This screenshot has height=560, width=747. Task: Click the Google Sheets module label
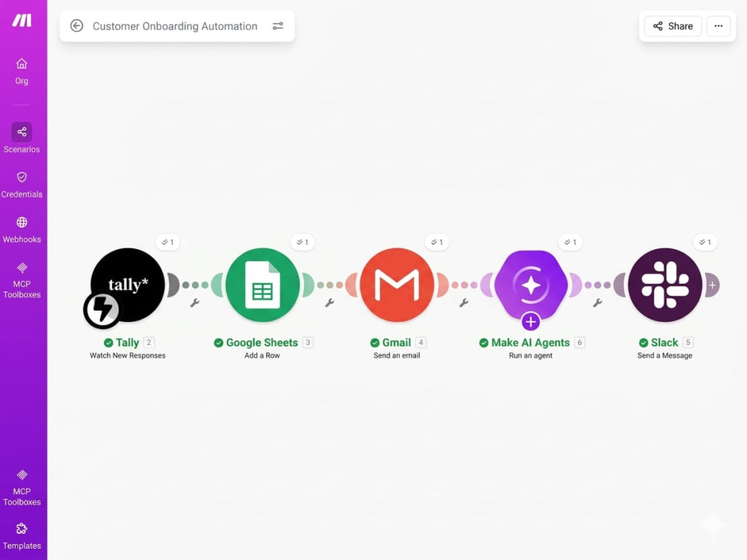(262, 343)
